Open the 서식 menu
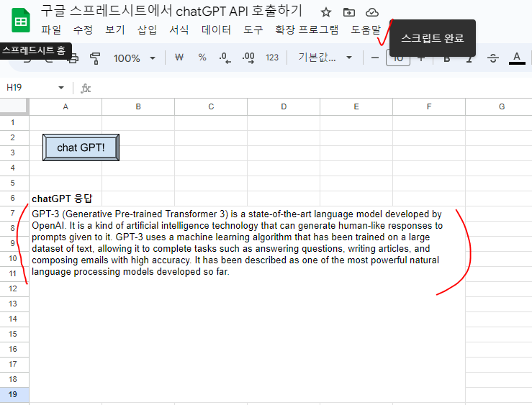The image size is (532, 405). 179,29
